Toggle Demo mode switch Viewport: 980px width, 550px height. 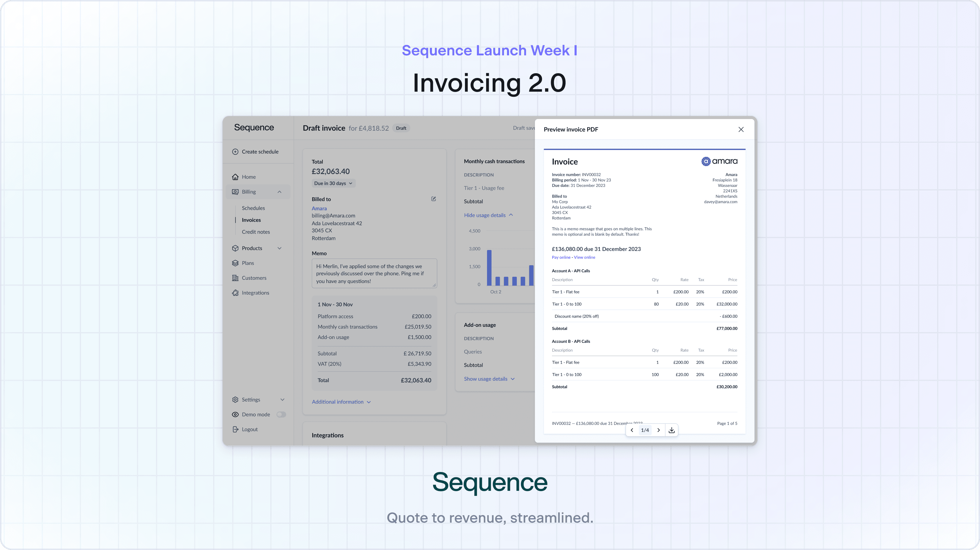click(281, 414)
